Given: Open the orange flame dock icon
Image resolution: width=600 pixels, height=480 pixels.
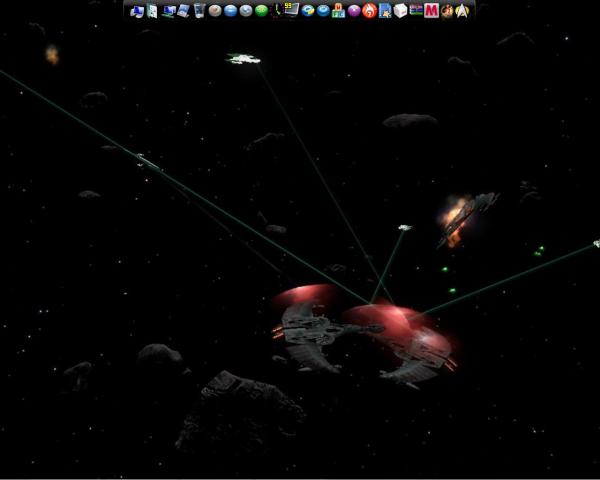Looking at the screenshot, I should pyautogui.click(x=369, y=11).
